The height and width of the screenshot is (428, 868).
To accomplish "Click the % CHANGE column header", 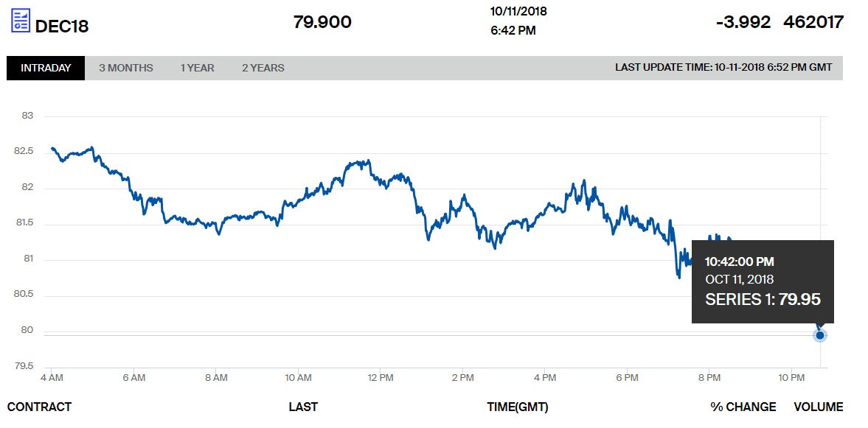I will (743, 407).
